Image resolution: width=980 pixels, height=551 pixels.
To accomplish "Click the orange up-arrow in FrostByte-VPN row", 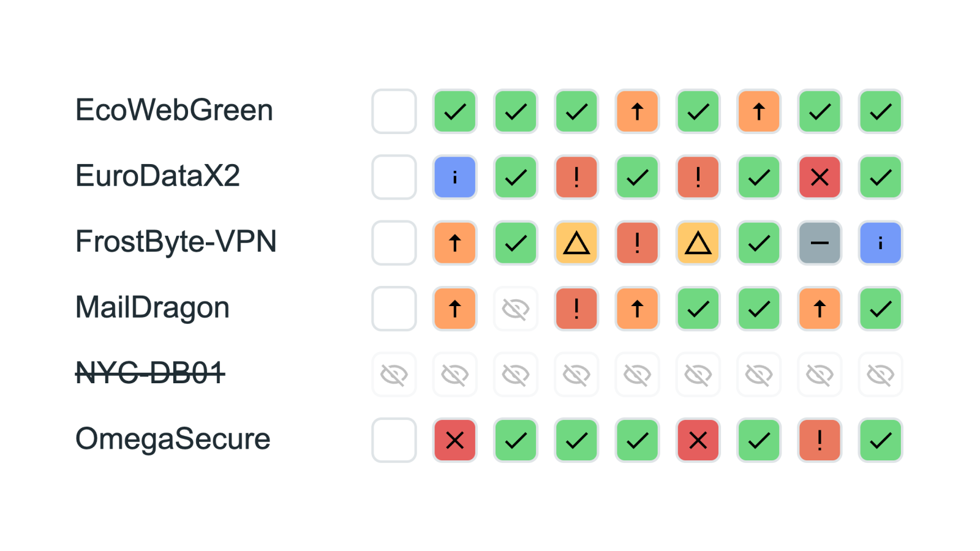I will [454, 243].
